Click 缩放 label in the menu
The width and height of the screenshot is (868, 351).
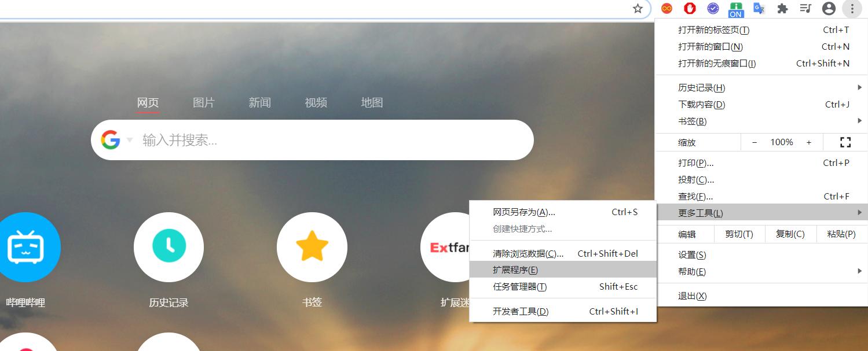point(687,142)
